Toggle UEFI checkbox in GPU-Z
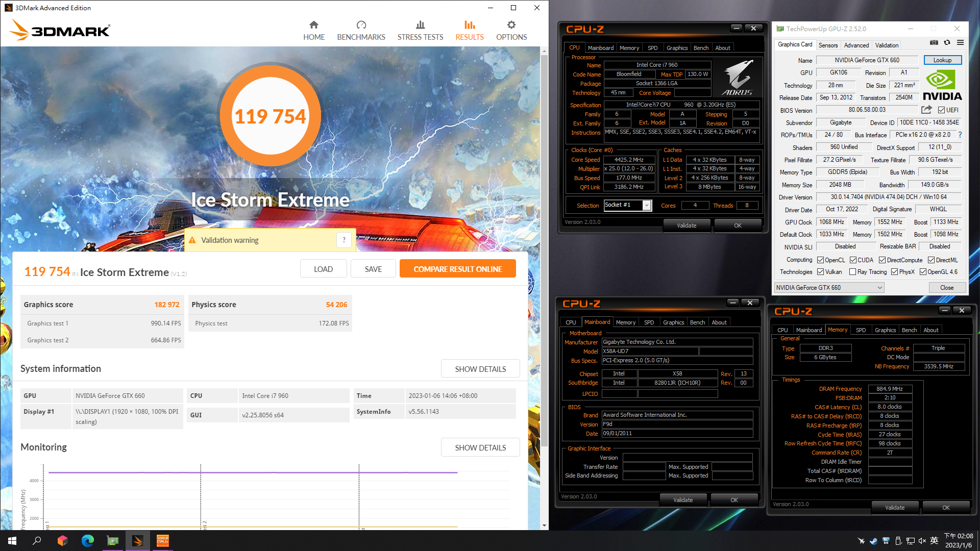 pyautogui.click(x=941, y=110)
